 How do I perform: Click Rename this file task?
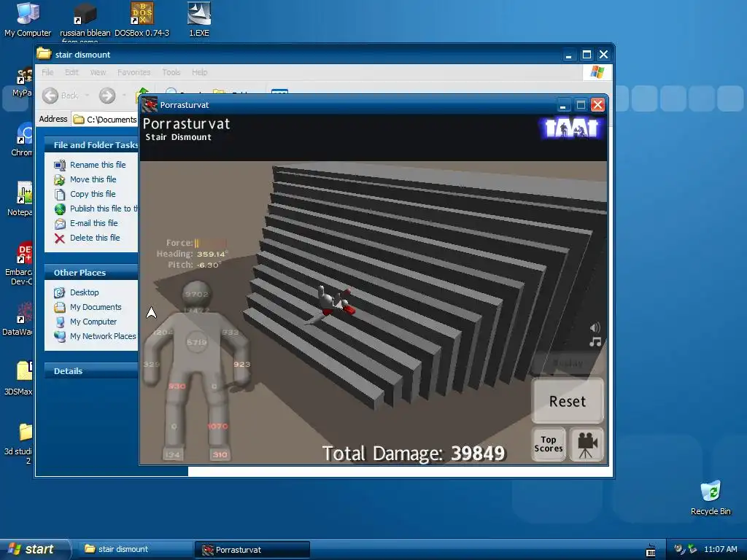pyautogui.click(x=98, y=165)
